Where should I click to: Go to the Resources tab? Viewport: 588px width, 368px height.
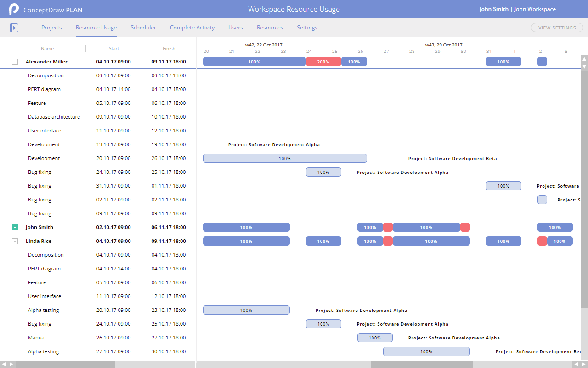coord(270,28)
